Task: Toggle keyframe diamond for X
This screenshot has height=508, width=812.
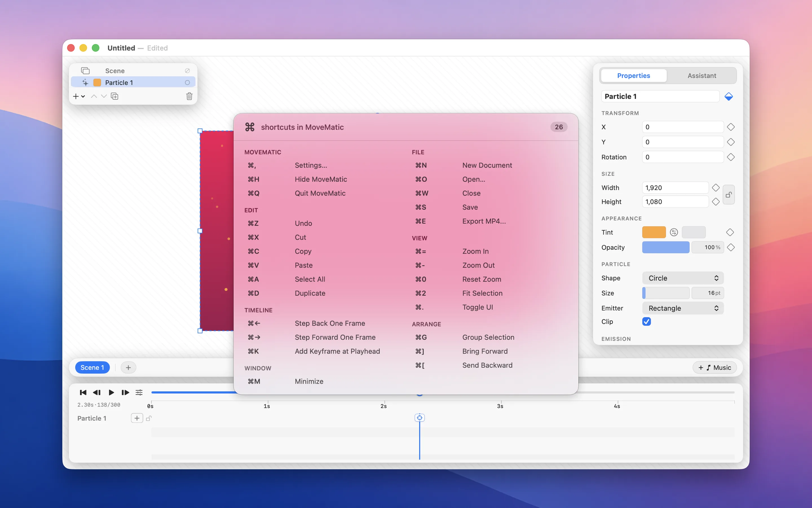Action: point(731,127)
